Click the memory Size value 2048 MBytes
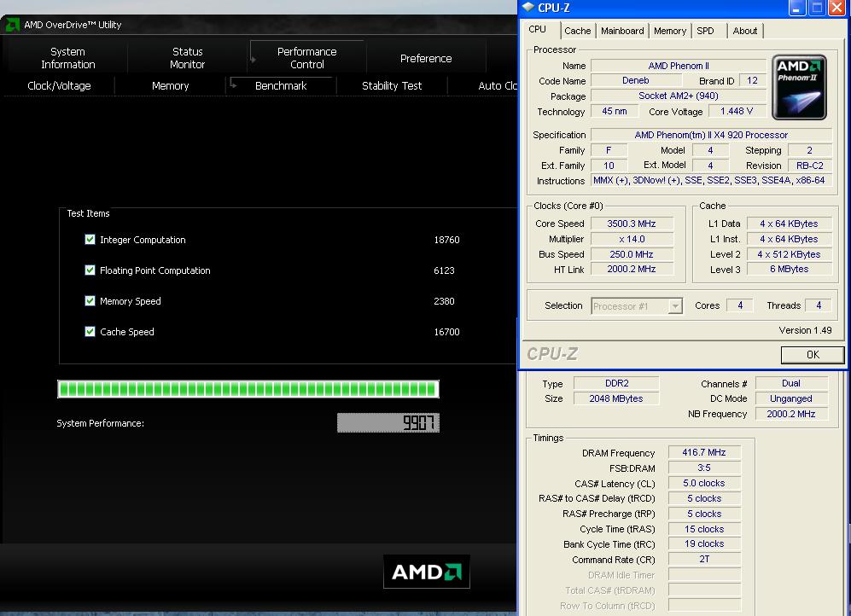 coord(616,398)
